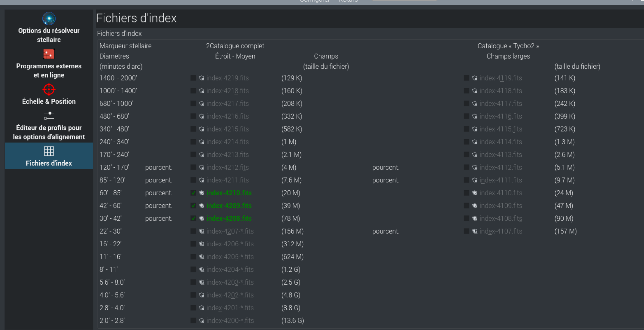Screen dimensions: 644x330
Task: Click the index-4206-*.fits file name
Action: [x=230, y=244]
